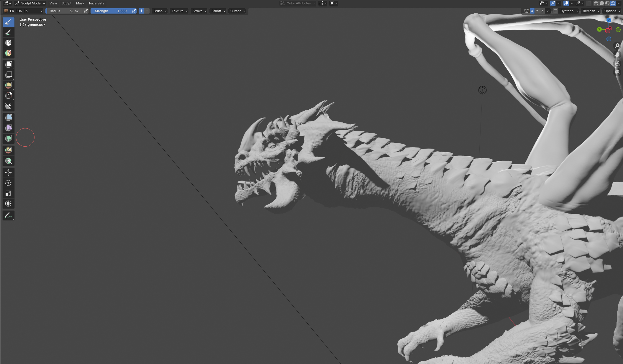This screenshot has width=623, height=364.
Task: Select the Box Mask tool
Action: pyautogui.click(x=9, y=64)
